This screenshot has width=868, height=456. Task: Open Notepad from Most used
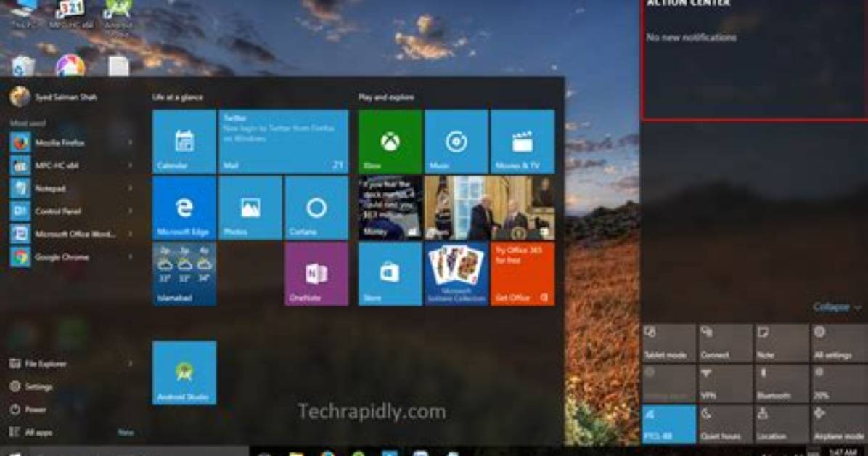[72, 188]
